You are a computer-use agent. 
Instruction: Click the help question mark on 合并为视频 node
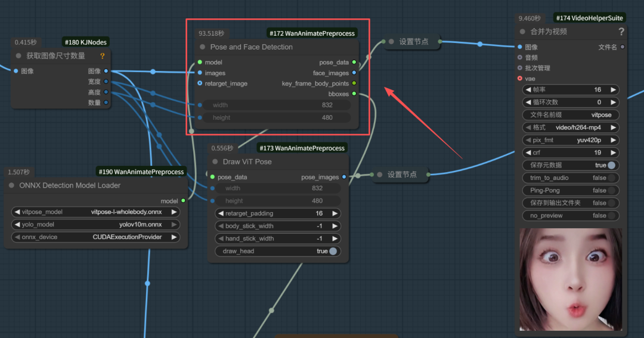621,32
